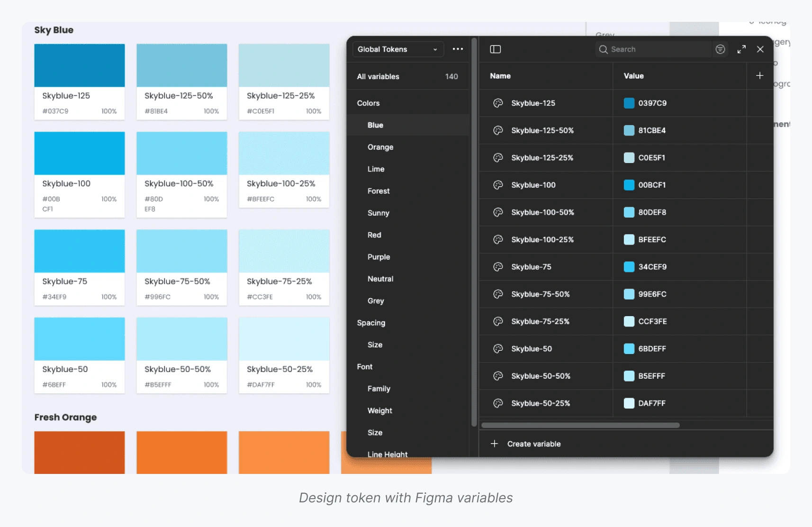Click the color type icon for Skyblue-75-25%

click(x=498, y=321)
